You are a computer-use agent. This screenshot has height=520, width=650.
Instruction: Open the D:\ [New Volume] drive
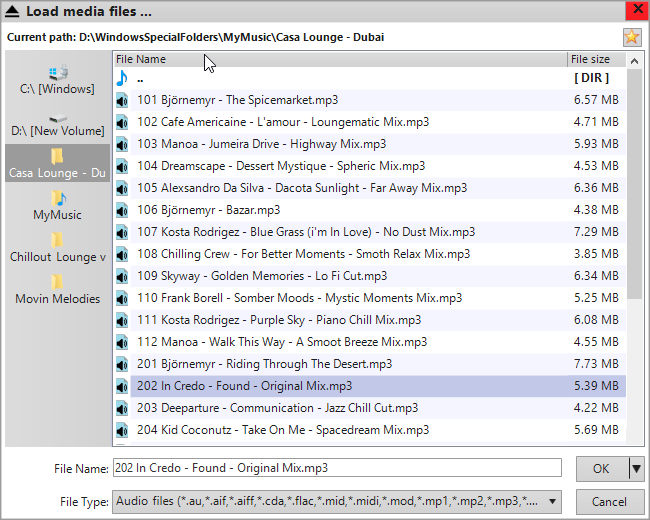(x=57, y=124)
